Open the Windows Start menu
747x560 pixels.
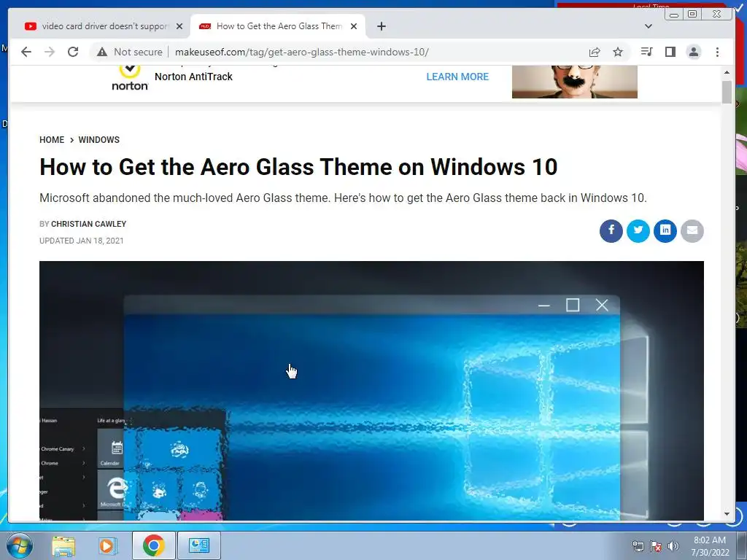(x=18, y=545)
